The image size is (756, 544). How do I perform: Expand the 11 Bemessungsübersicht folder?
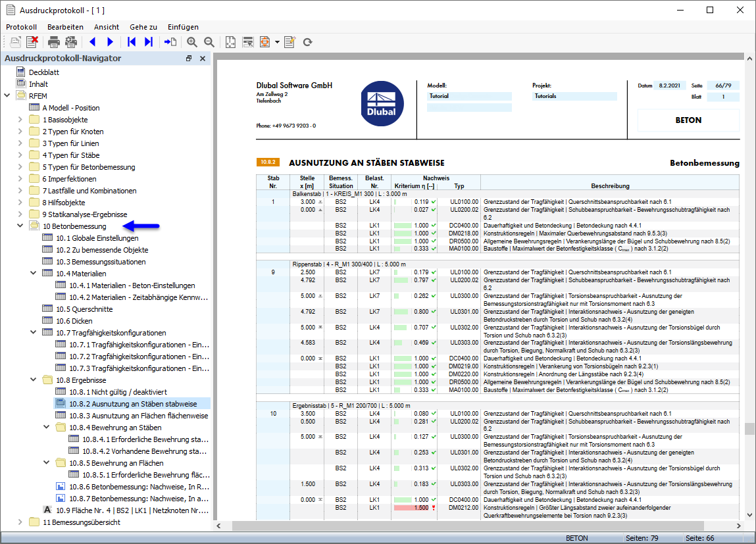20,522
